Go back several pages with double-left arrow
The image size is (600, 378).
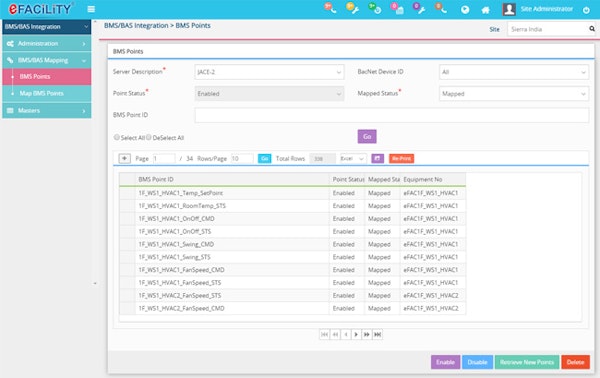pos(335,334)
